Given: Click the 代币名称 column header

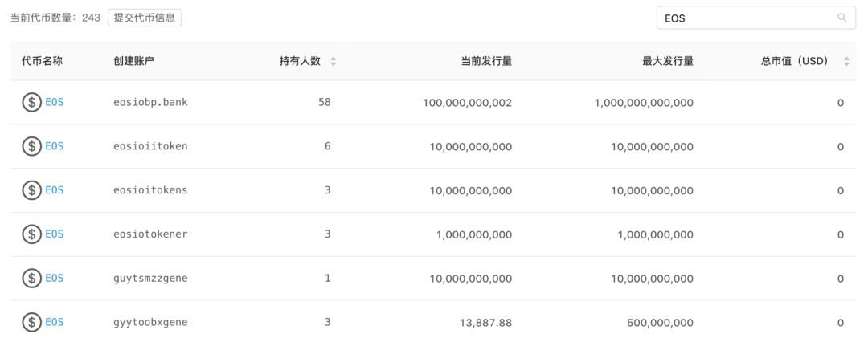Looking at the screenshot, I should (x=42, y=61).
